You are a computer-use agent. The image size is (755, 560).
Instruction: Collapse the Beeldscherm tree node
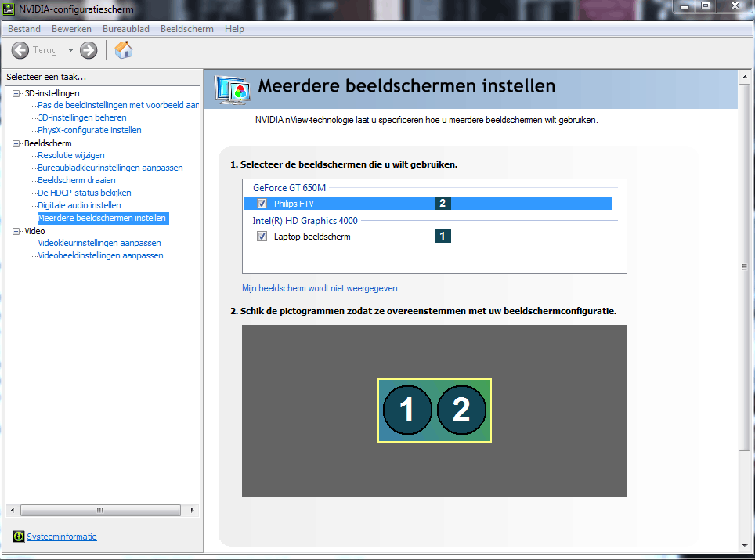[16, 143]
